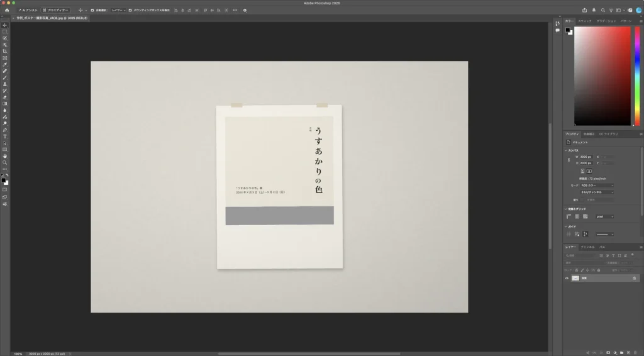The height and width of the screenshot is (356, 644).
Task: Switch to the スウォッチ tab
Action: click(x=585, y=21)
